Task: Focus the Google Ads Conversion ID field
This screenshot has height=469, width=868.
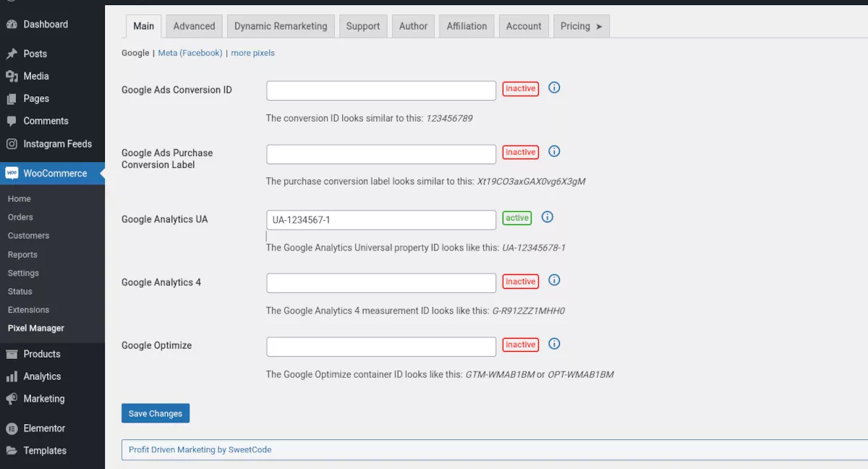Action: tap(381, 90)
